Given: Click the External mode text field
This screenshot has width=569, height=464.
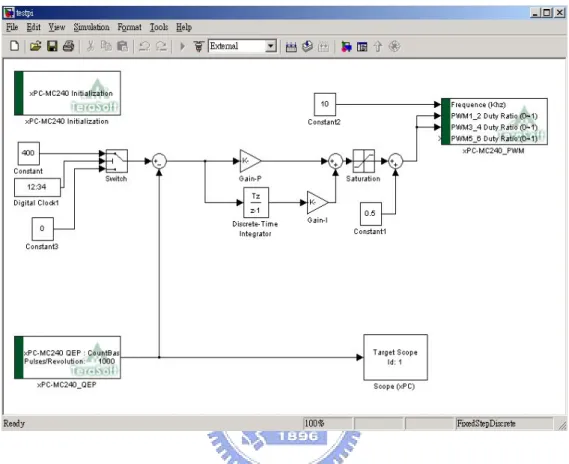Looking at the screenshot, I should pos(237,46).
